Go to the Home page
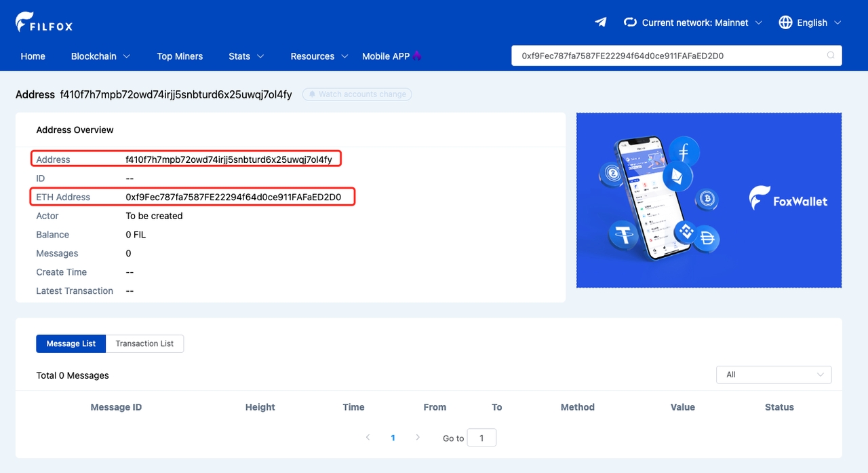This screenshot has width=868, height=473. (x=33, y=56)
